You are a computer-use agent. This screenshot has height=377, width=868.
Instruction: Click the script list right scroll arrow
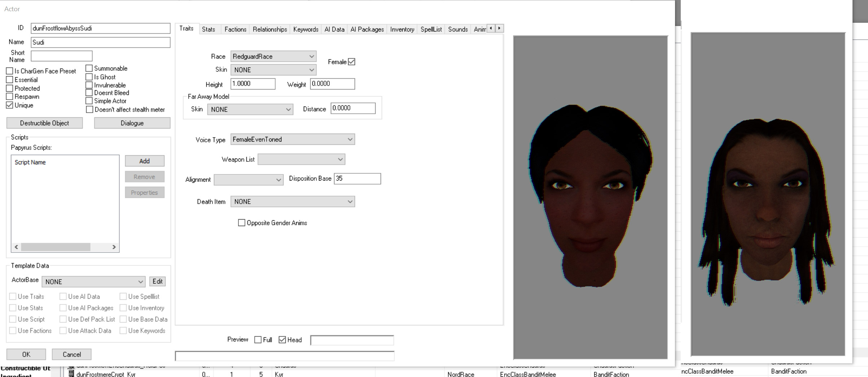(114, 247)
